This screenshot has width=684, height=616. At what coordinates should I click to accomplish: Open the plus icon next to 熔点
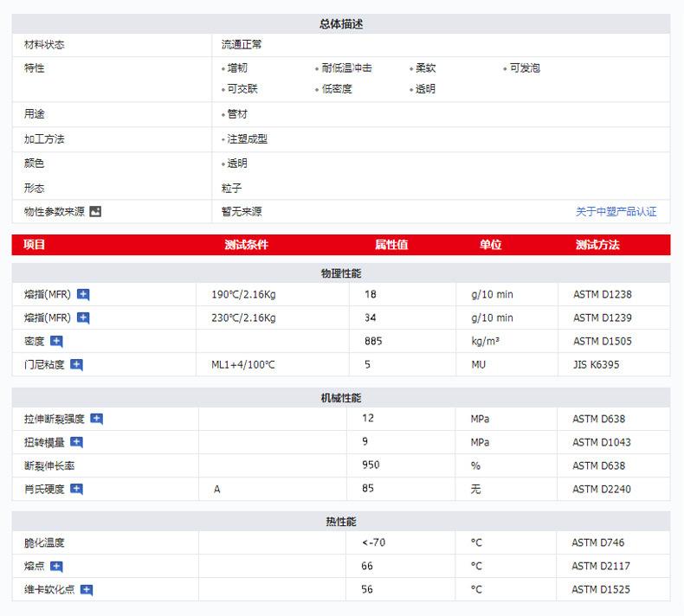coord(56,567)
